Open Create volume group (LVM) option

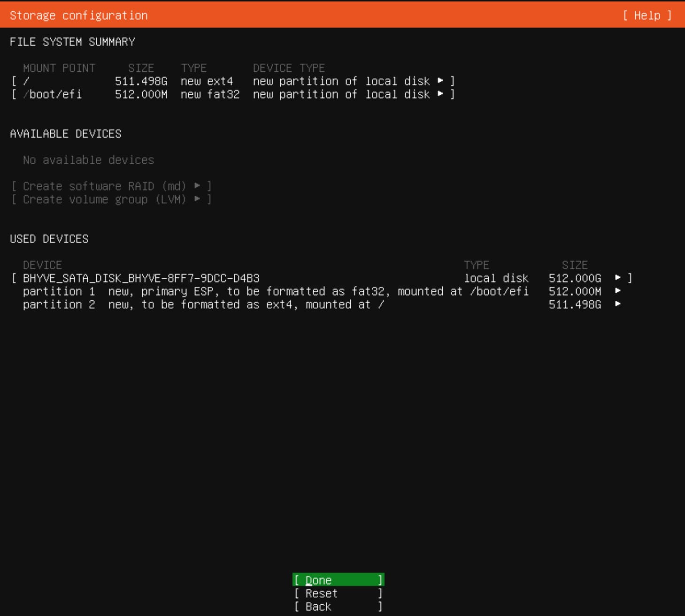[x=111, y=199]
